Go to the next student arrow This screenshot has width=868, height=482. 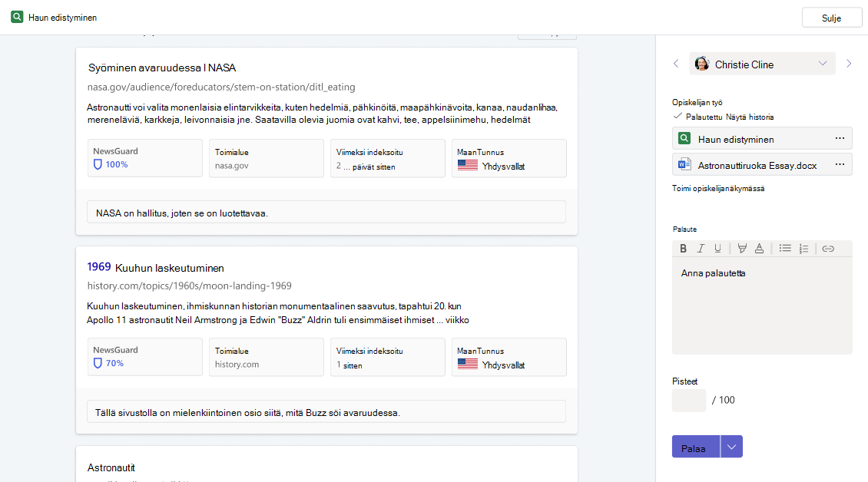coord(849,64)
